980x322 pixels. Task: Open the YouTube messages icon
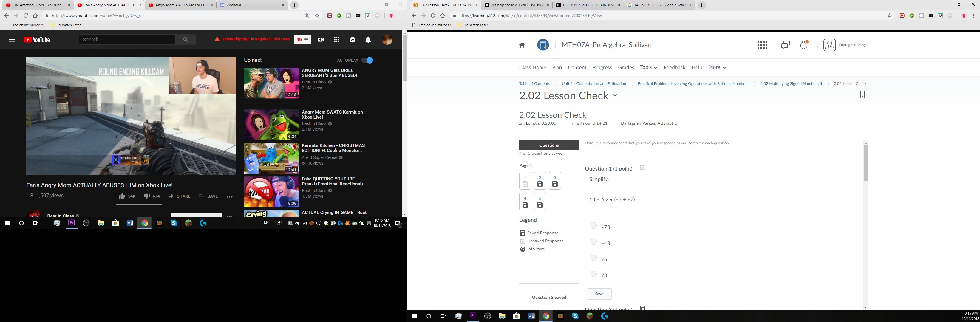coord(352,40)
